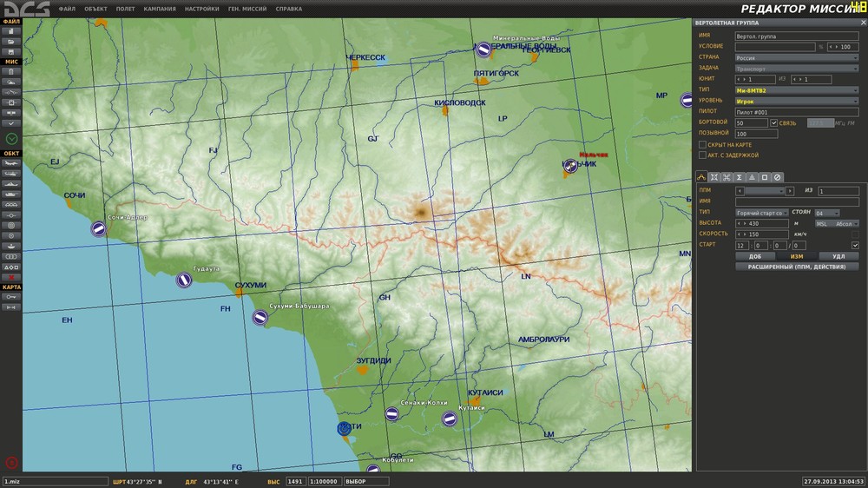Click the next waypoint arrow button
This screenshot has width=868, height=488.
[790, 191]
